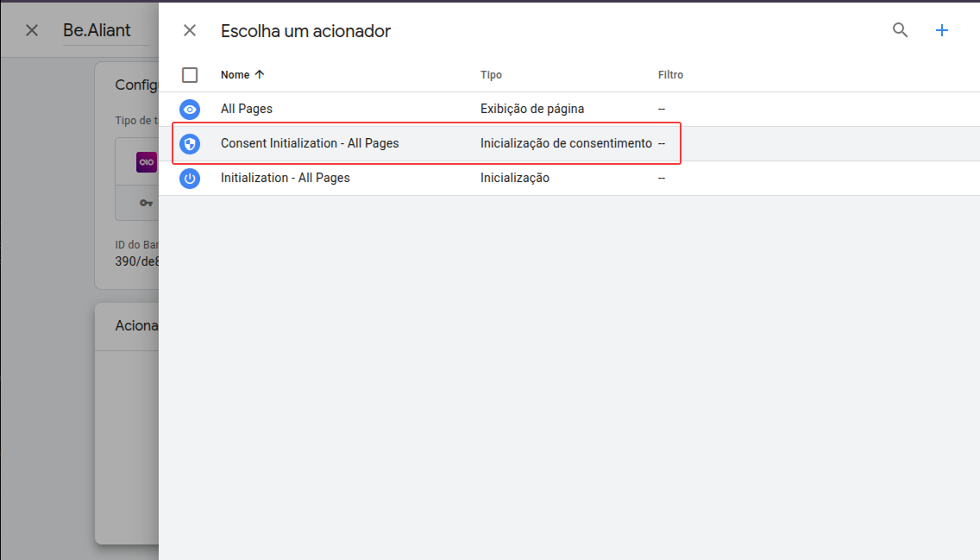Click the plus icon to create a trigger
Viewport: 980px width, 560px height.
point(942,29)
